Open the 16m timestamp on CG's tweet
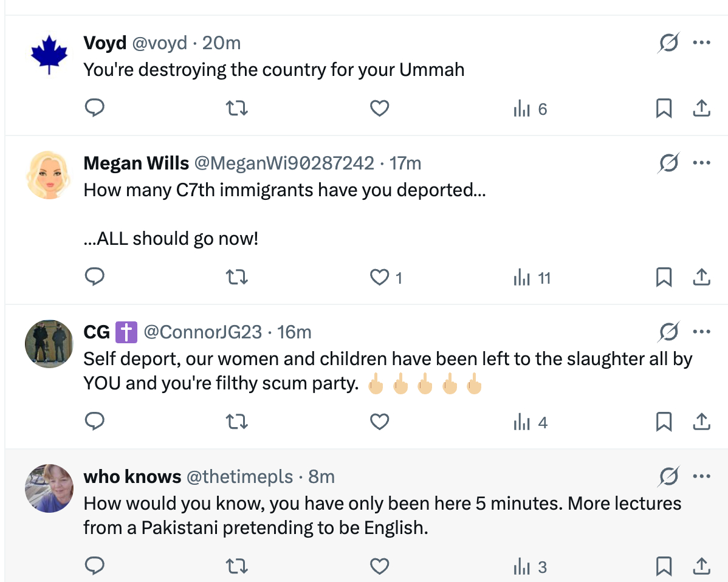 (x=294, y=332)
